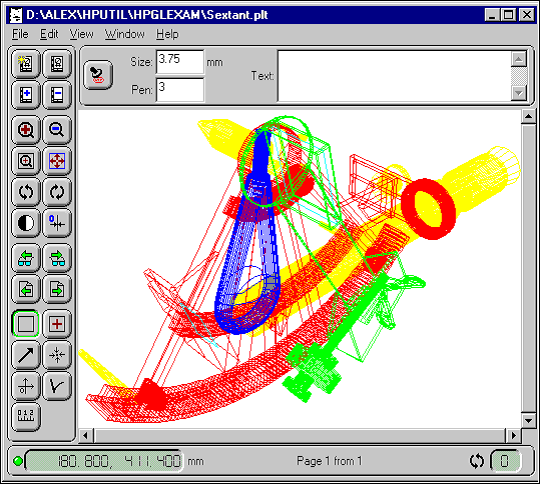Click the green right arrow over cyan blocks
540x484 pixels.
click(57, 258)
